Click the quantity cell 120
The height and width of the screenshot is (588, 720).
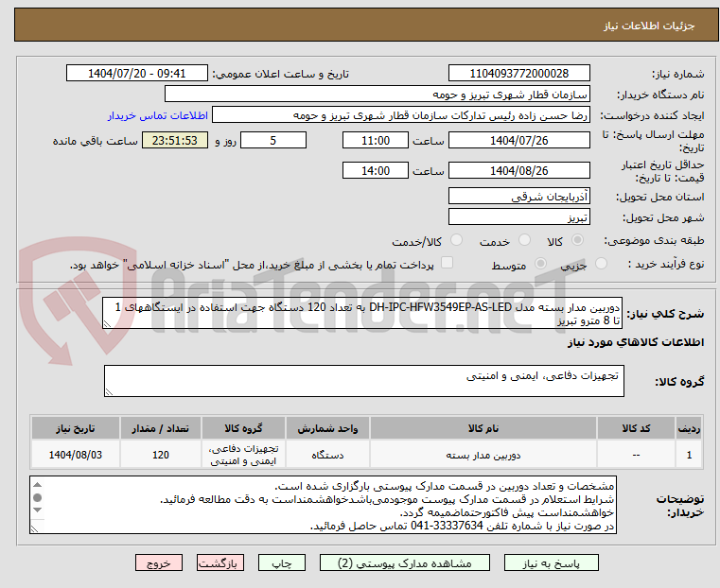coord(160,455)
